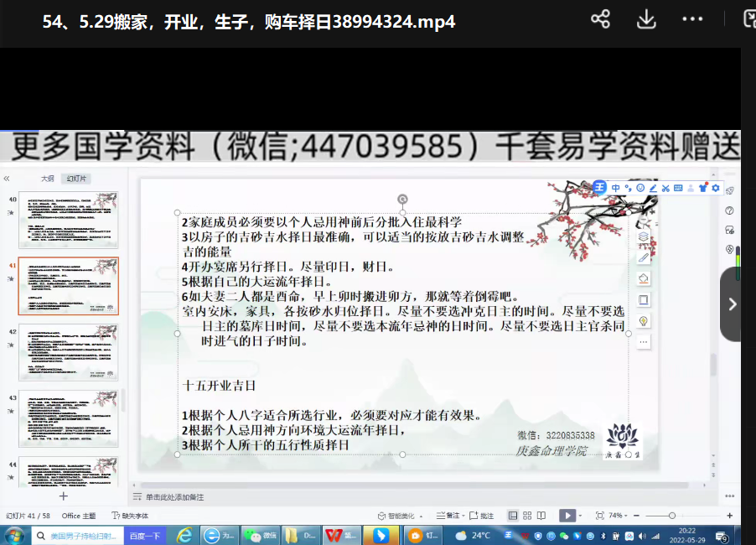Open the layers tool beside the slide
This screenshot has width=756, height=545.
click(644, 236)
